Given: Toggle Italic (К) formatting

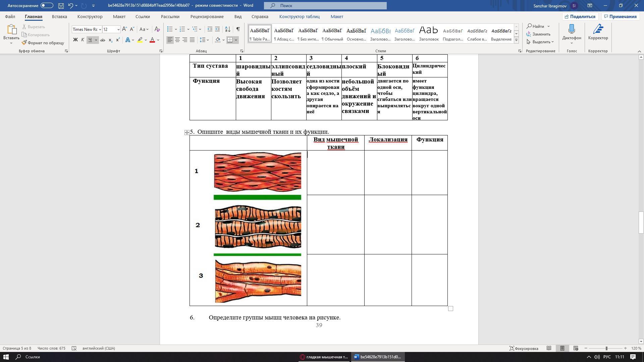Looking at the screenshot, I should [x=83, y=40].
